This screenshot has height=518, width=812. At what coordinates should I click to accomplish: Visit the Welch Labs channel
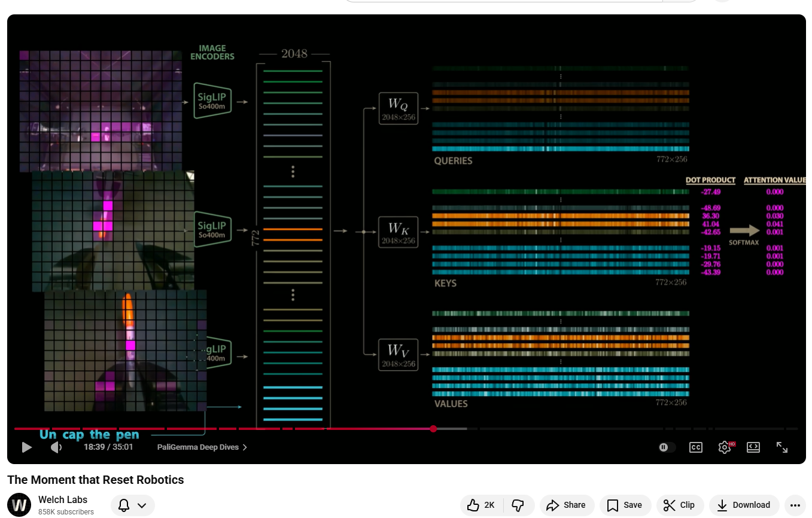[x=62, y=499]
